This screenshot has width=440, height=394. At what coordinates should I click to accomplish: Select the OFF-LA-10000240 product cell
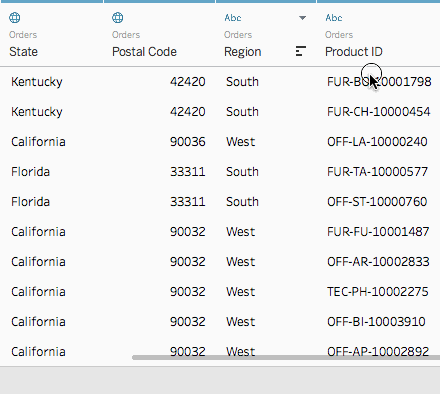[377, 142]
